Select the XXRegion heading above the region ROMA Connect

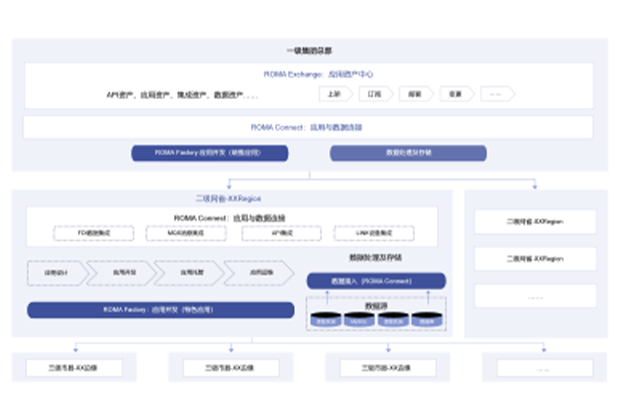229,199
